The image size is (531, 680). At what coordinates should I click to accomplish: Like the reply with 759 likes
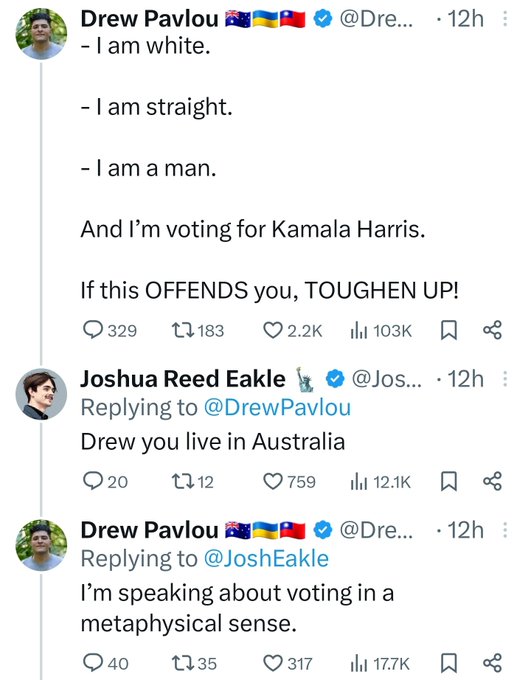tap(290, 481)
